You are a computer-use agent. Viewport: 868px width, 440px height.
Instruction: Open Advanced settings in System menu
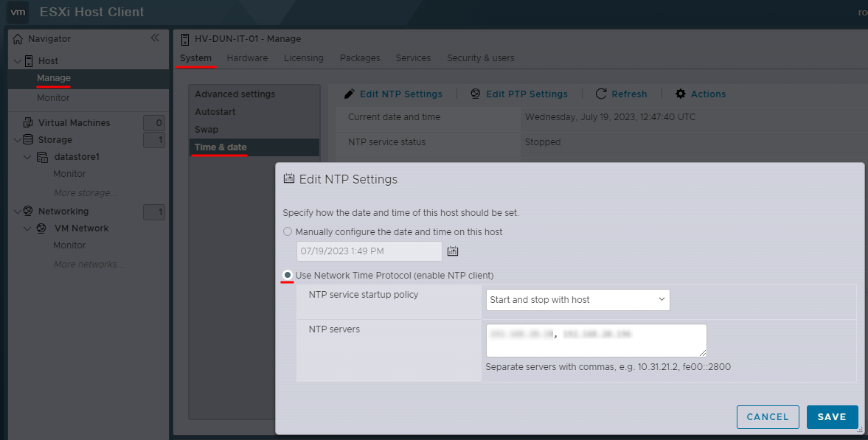point(254,94)
